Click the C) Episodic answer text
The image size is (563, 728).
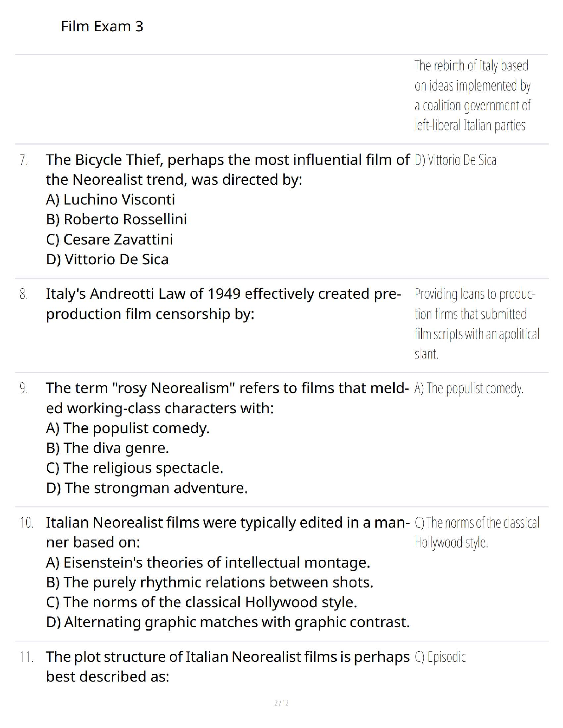point(440,657)
